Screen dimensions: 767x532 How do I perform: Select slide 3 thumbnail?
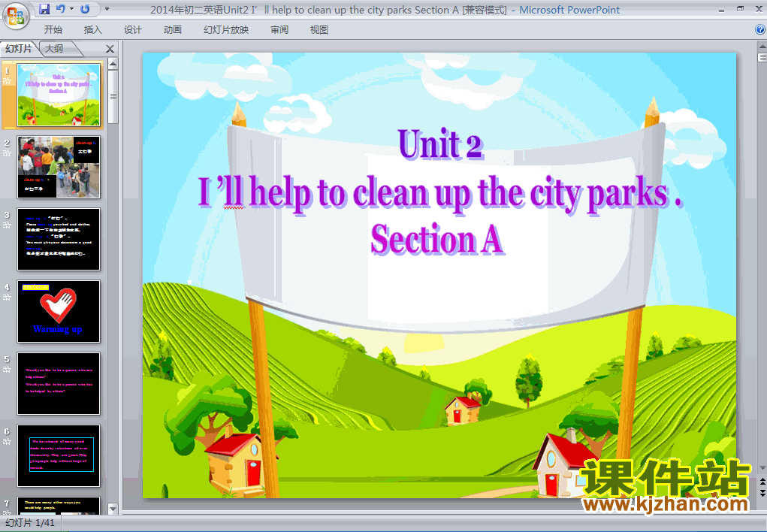(x=59, y=239)
